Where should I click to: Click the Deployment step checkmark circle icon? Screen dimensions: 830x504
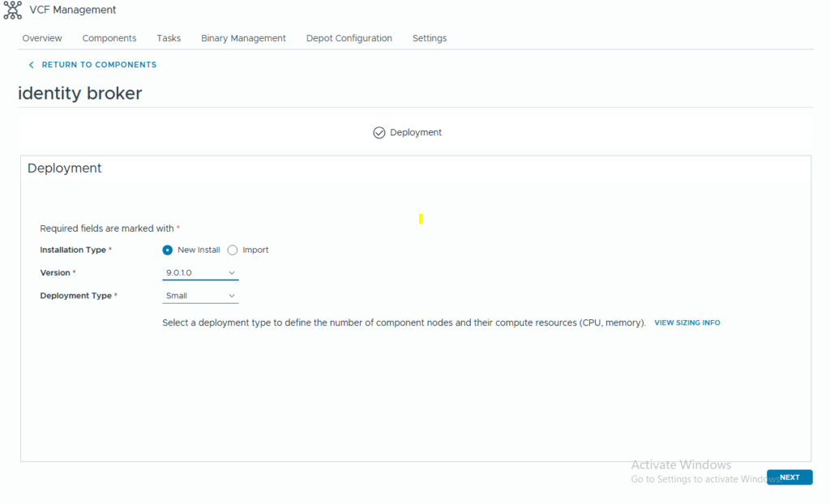tap(379, 133)
